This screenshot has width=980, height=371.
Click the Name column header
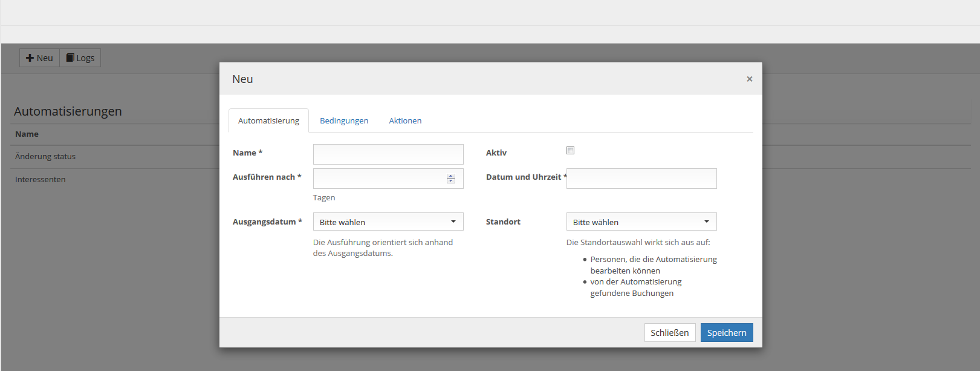coord(27,134)
